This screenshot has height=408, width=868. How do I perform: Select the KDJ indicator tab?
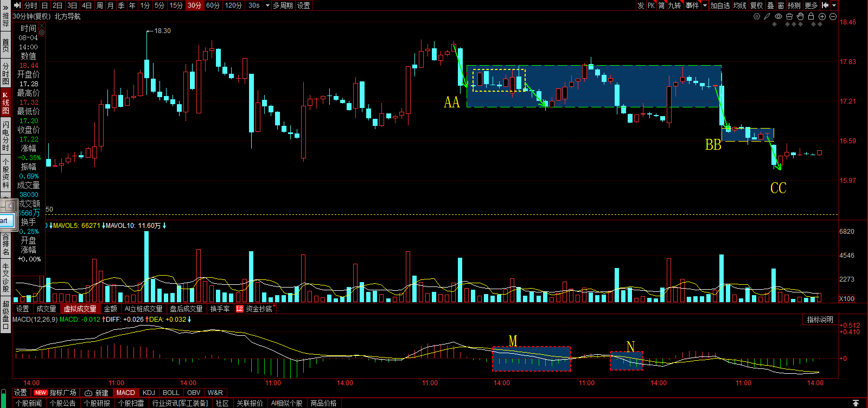pos(149,392)
